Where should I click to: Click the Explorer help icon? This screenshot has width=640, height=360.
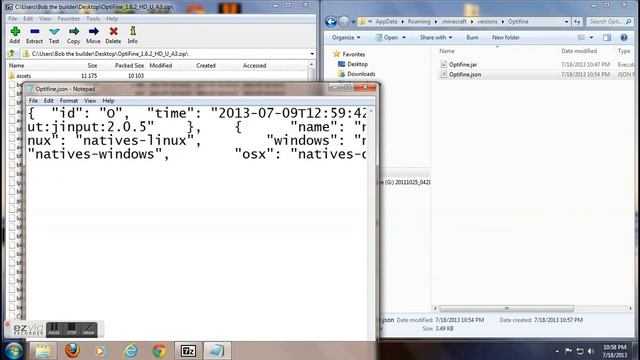pos(624,38)
